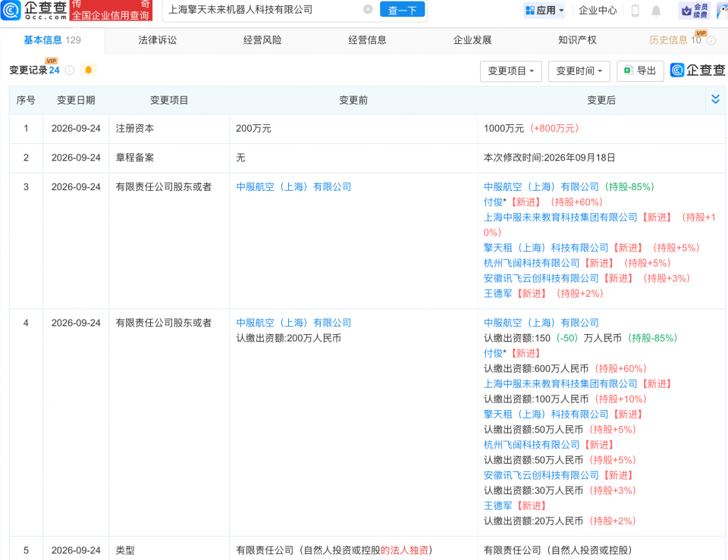Open 安徽讯飞云创科技 link in row 3
Image resolution: width=728 pixels, height=560 pixels.
point(541,278)
